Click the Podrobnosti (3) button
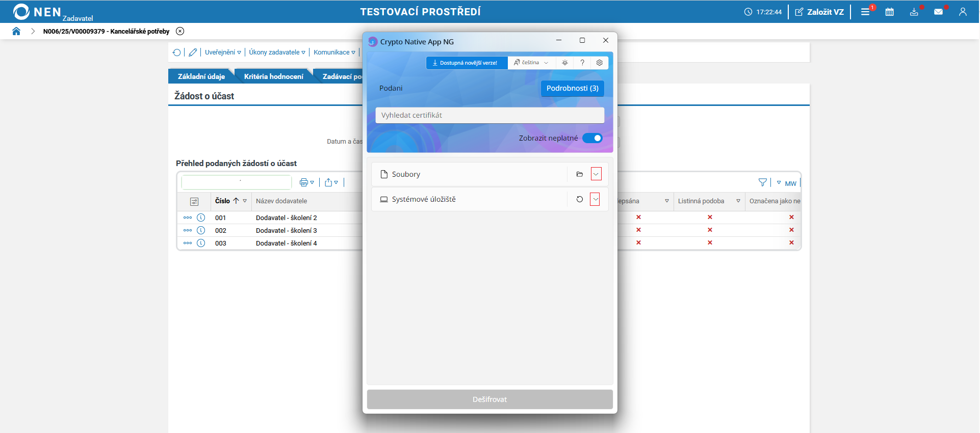The width and height of the screenshot is (980, 433). 573,88
